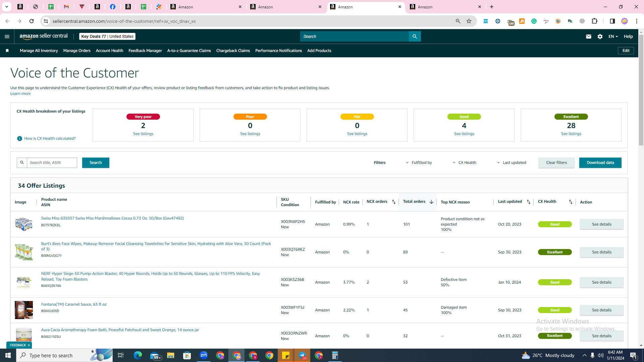The height and width of the screenshot is (362, 644).
Task: Click the browser zoom magnifier icon in address bar
Action: click(x=458, y=21)
